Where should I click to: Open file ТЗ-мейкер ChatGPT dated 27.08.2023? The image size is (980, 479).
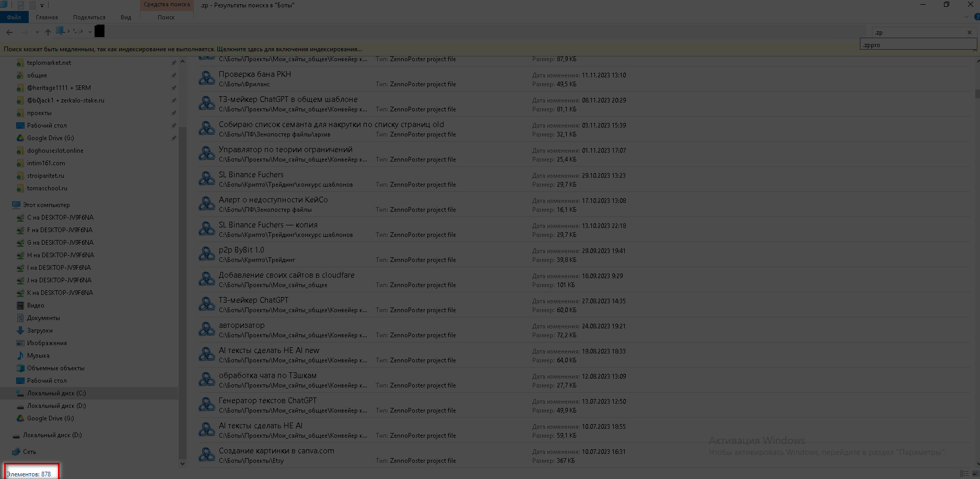click(253, 300)
